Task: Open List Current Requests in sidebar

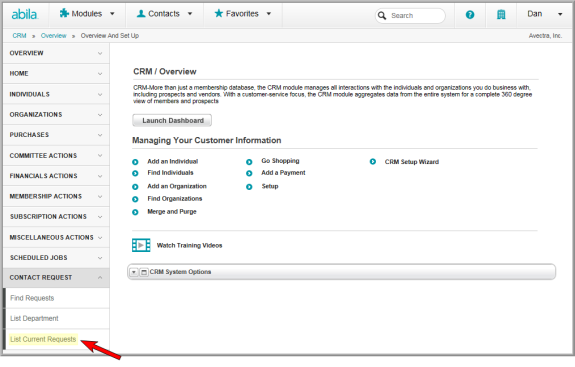Action: [x=43, y=339]
